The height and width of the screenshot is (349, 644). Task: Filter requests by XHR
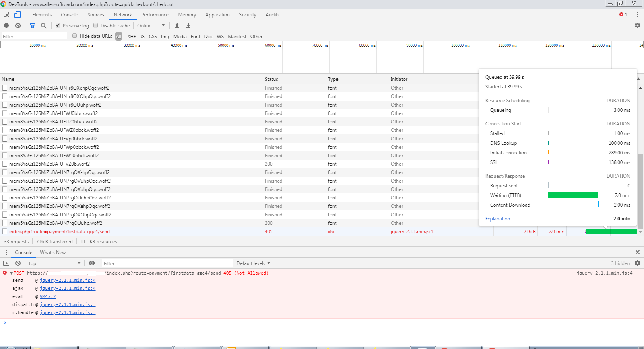(x=132, y=36)
